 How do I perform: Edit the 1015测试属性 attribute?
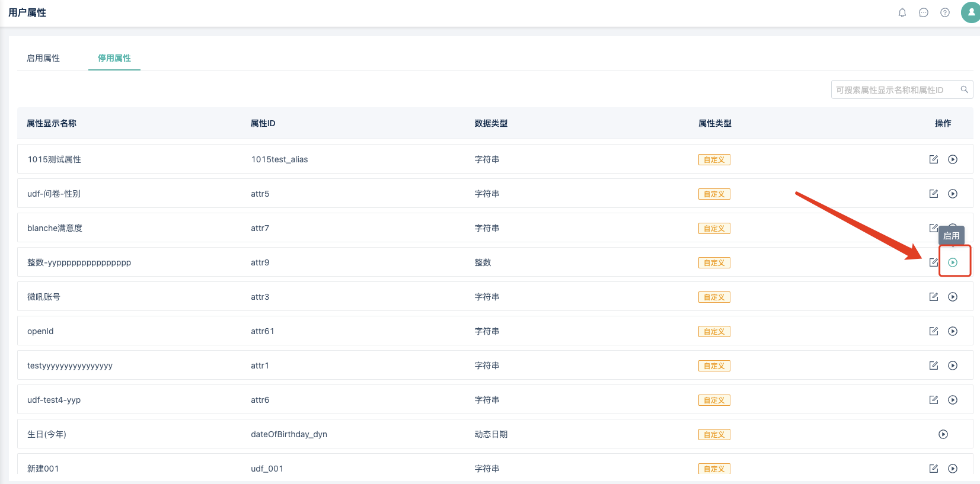point(934,159)
